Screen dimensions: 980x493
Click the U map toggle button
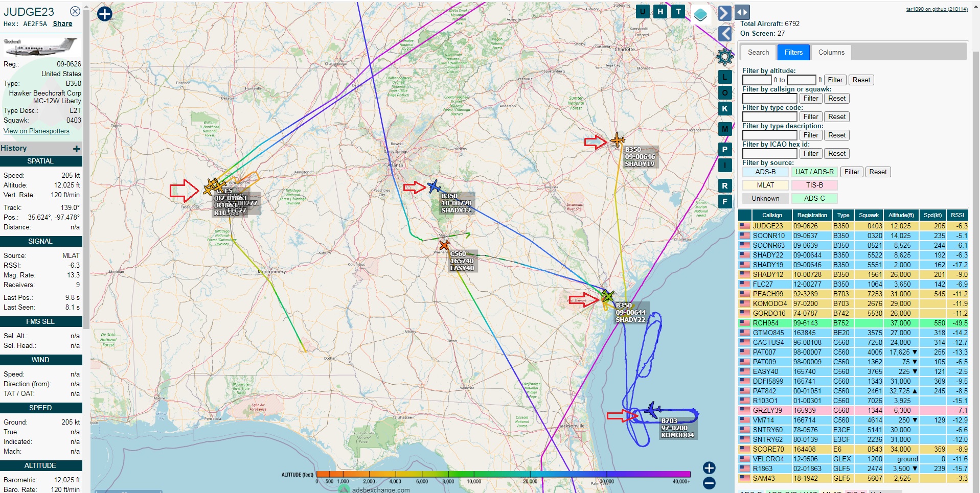(x=643, y=11)
